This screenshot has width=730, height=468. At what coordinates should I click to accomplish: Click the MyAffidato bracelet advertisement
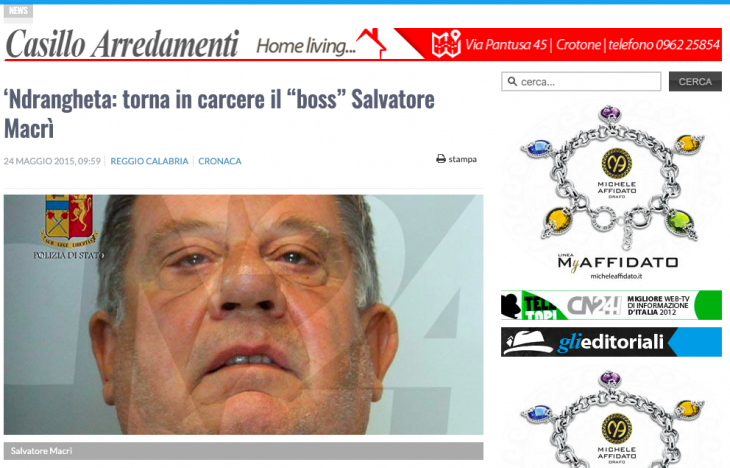tap(612, 192)
